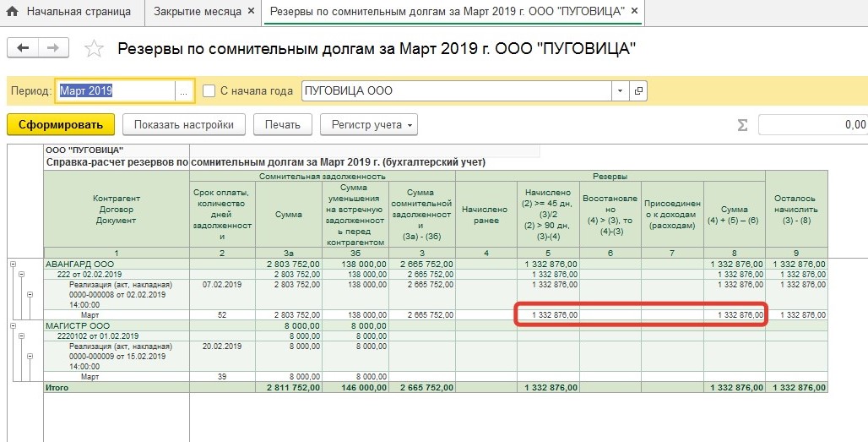Viewport: 868px width, 442px height.
Task: Switch to the Начальная страница tab
Action: pyautogui.click(x=72, y=12)
